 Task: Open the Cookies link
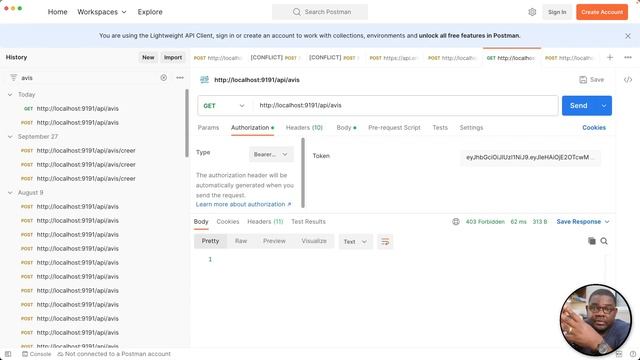[x=594, y=128]
